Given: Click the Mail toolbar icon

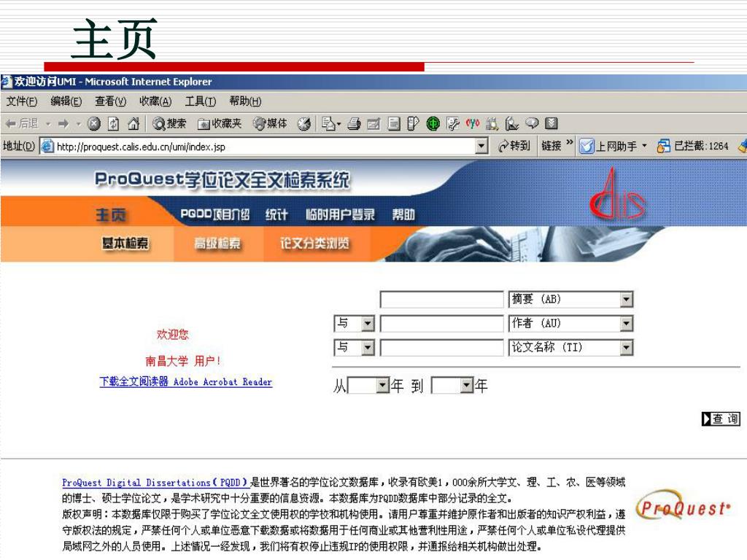Looking at the screenshot, I should click(329, 124).
